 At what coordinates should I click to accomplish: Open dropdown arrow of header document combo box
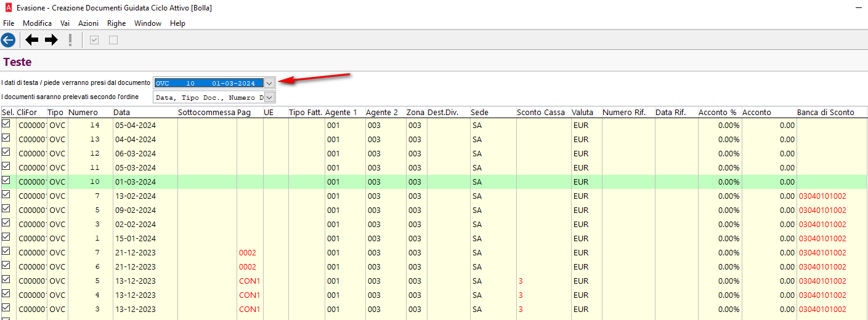tap(269, 83)
